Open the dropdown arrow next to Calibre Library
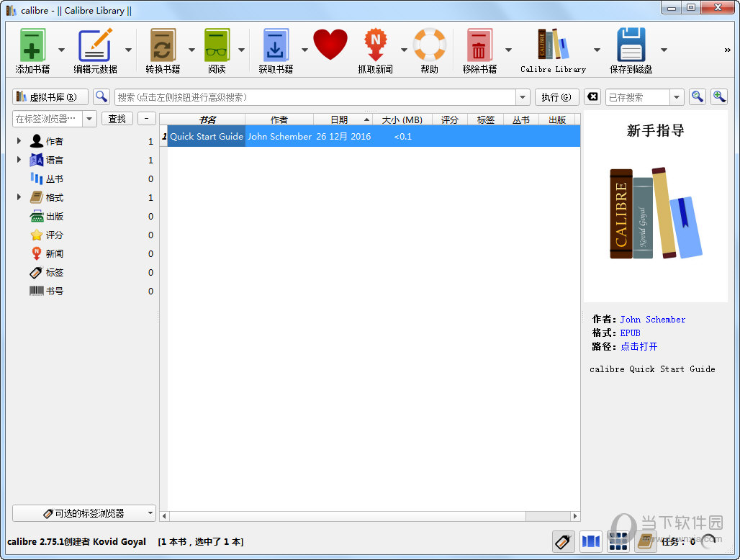Screen dimensions: 740x560 pos(597,50)
